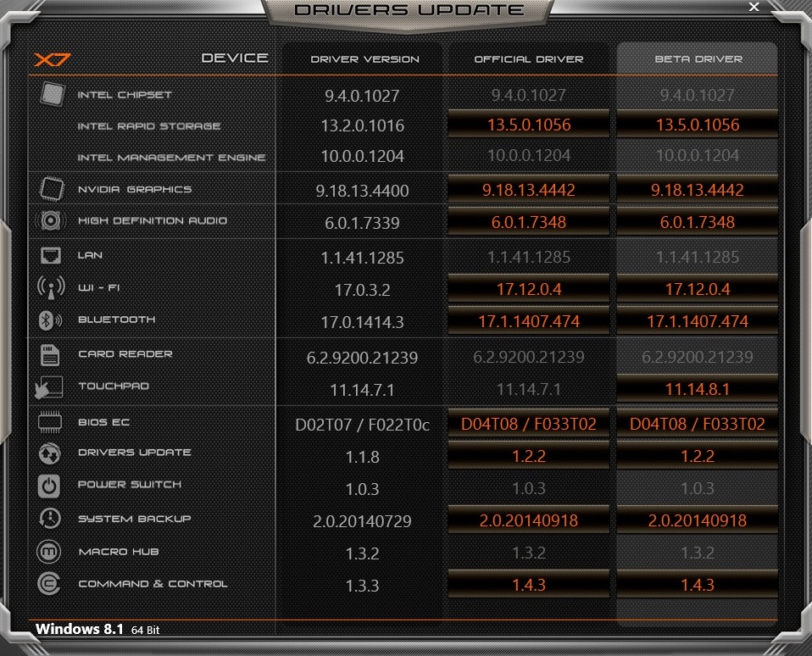
Task: Click the Drivers Update globe icon
Action: [50, 453]
